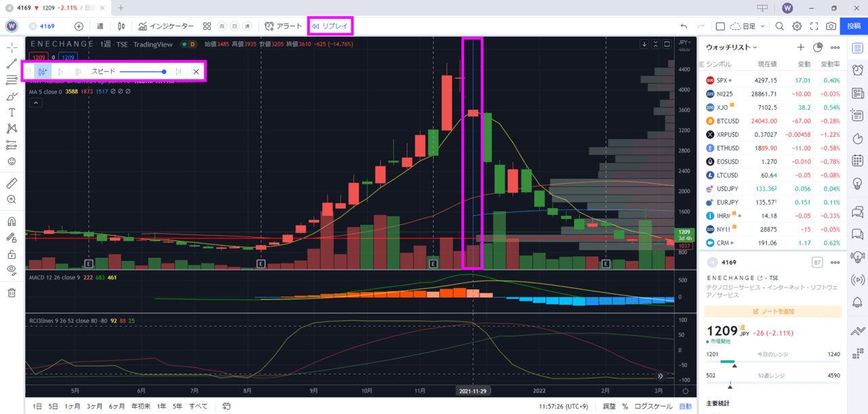Screen dimensions: 868x414
Task: Click the 4169 symbol search field
Action: (42, 26)
